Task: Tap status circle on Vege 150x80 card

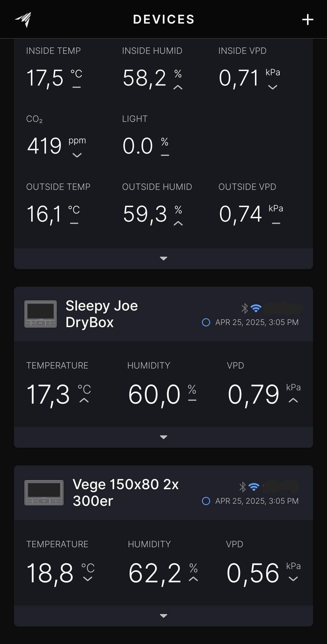Action: (206, 501)
